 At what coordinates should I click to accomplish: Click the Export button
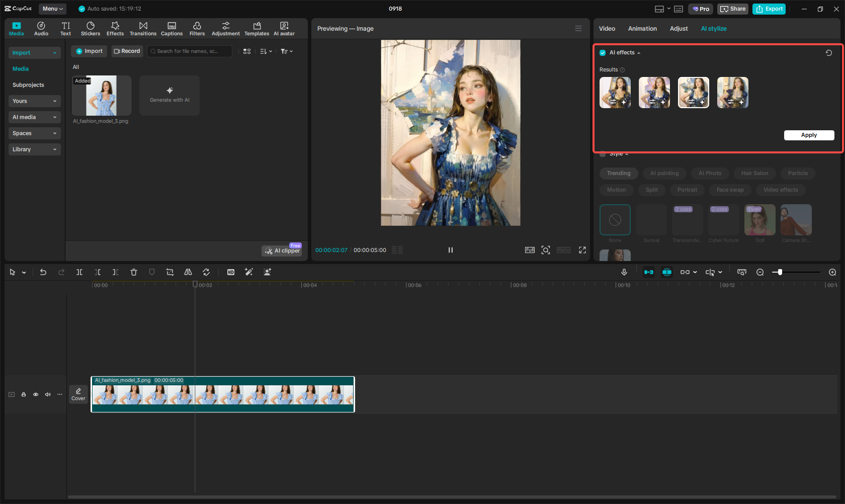[x=769, y=9]
